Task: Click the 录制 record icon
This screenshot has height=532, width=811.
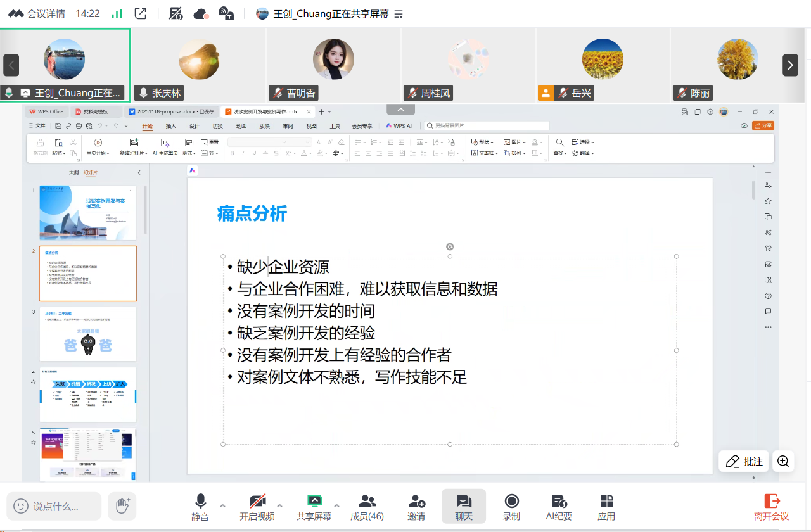Action: tap(511, 502)
